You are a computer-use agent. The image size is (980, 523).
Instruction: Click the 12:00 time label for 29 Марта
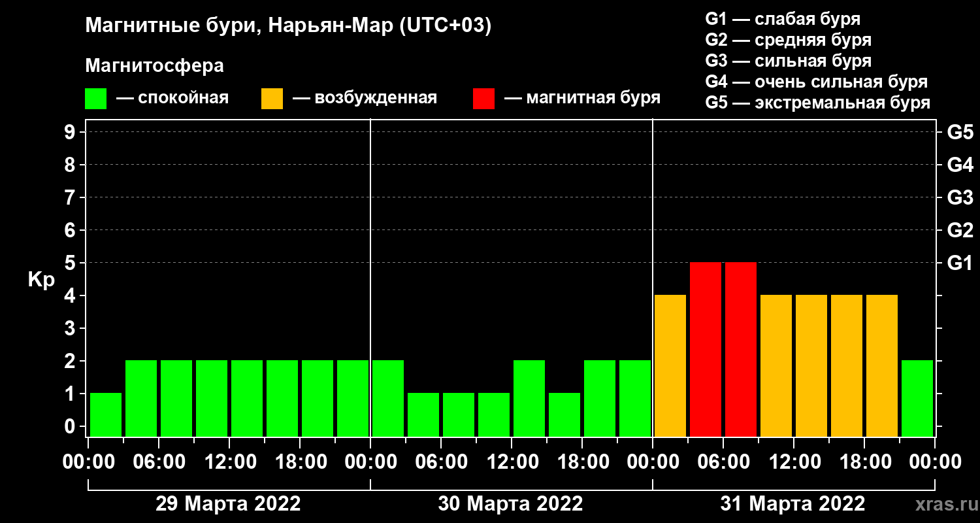tap(229, 462)
